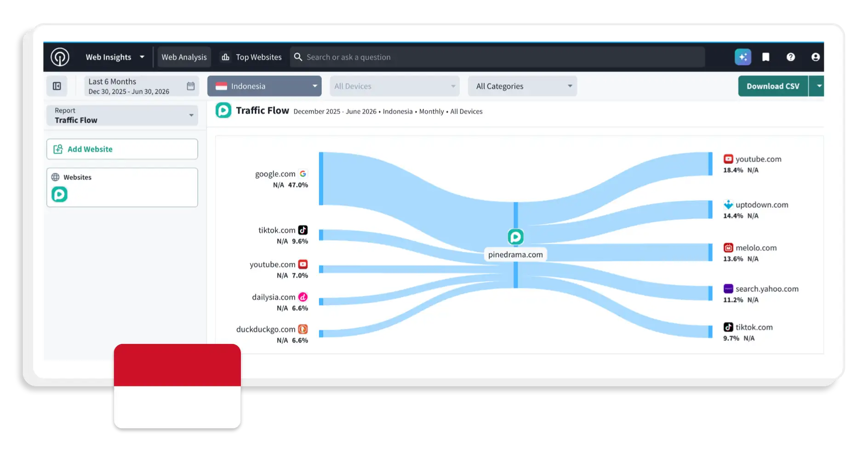Click the Yahoo favicon icon
The image size is (868, 458).
(x=728, y=289)
